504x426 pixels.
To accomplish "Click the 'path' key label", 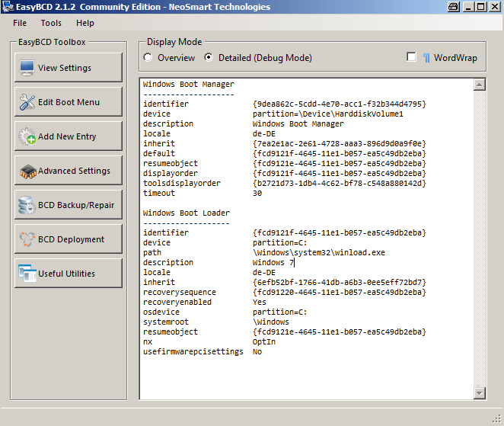I will (x=152, y=252).
